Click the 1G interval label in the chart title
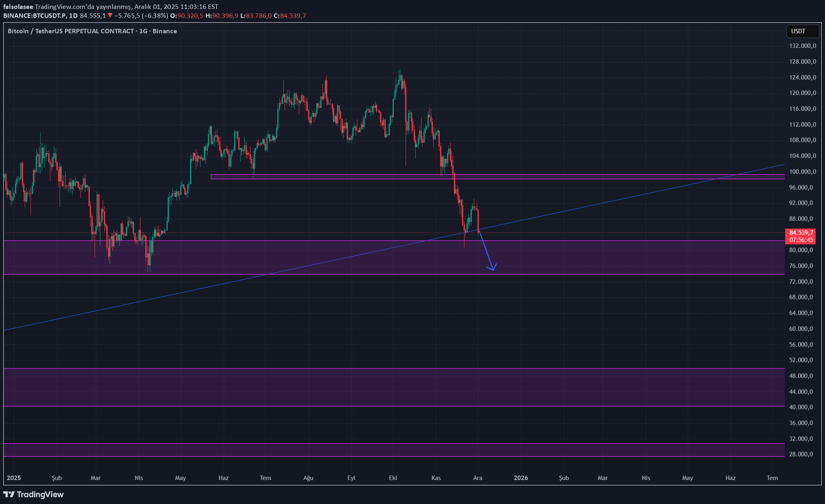The width and height of the screenshot is (825, 504). tap(143, 31)
